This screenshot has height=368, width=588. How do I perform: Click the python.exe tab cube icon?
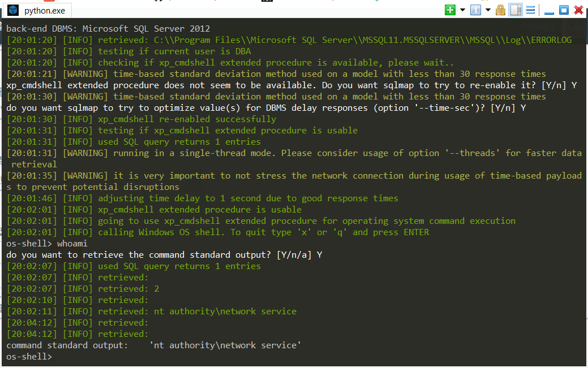click(x=13, y=11)
